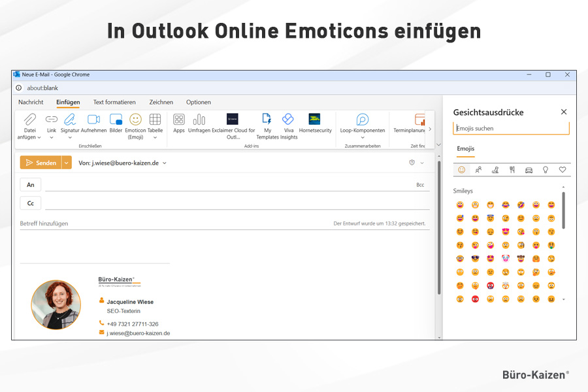
Task: Launch Exclaimer Cloud for Outlook add-in
Action: [233, 119]
